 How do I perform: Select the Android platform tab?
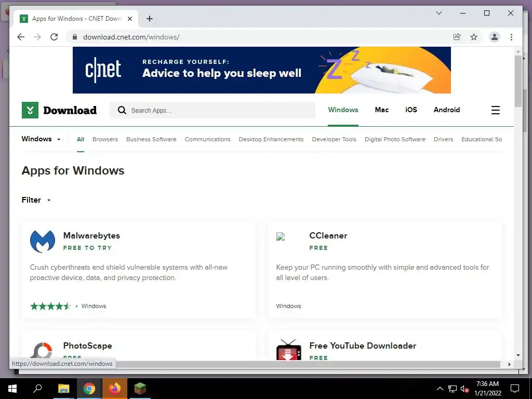click(446, 110)
